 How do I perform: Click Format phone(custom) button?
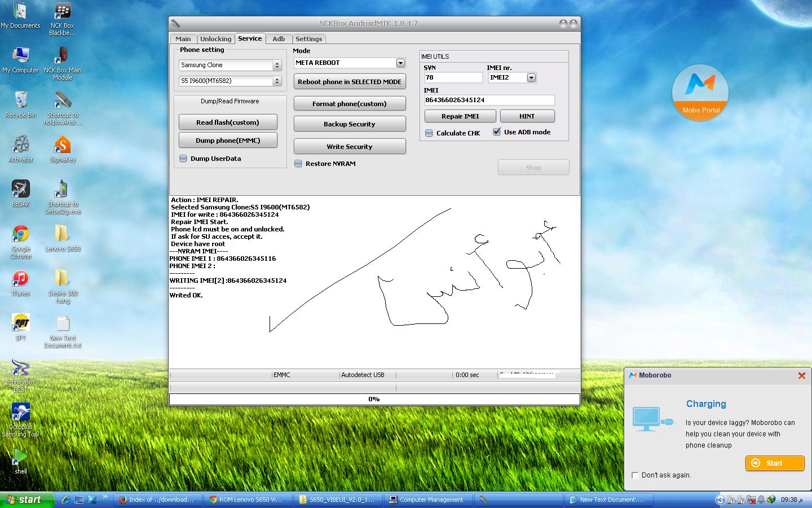[350, 104]
